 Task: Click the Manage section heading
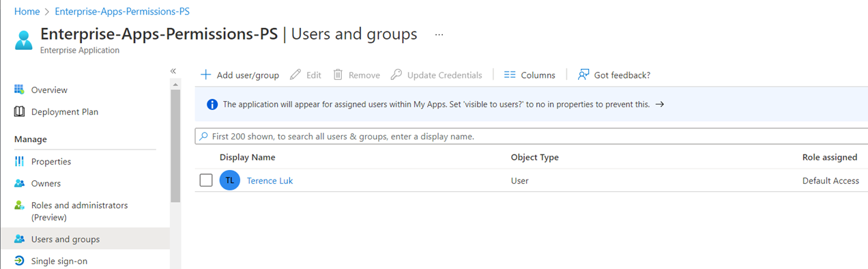coord(31,139)
